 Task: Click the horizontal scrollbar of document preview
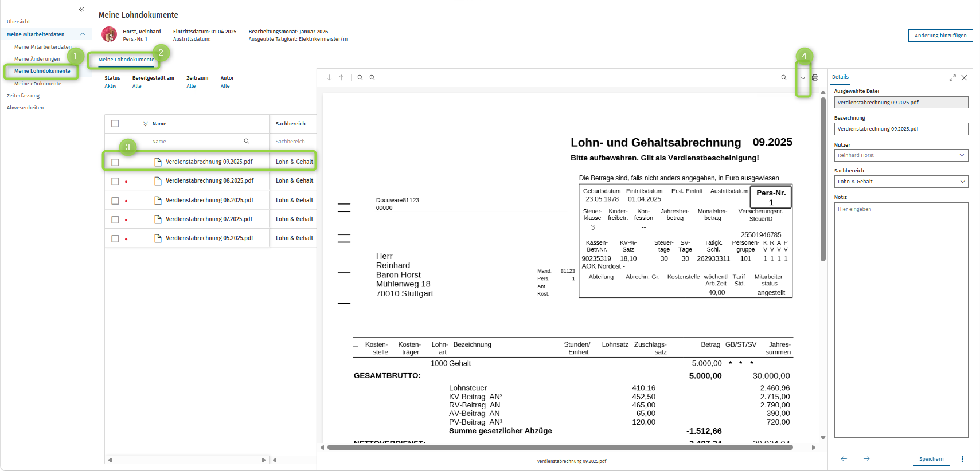click(x=560, y=448)
